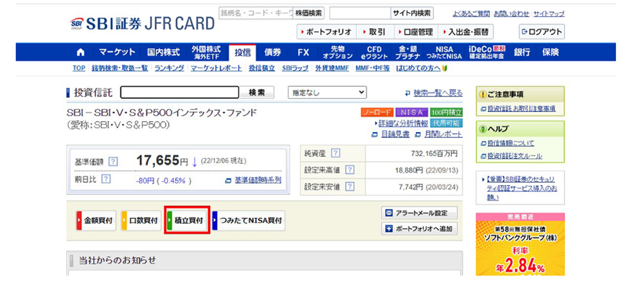Click the 投資信託 search input field

coord(179,92)
